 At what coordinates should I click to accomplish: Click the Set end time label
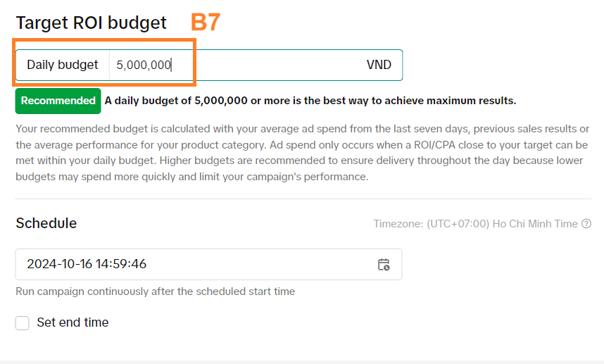coord(73,322)
